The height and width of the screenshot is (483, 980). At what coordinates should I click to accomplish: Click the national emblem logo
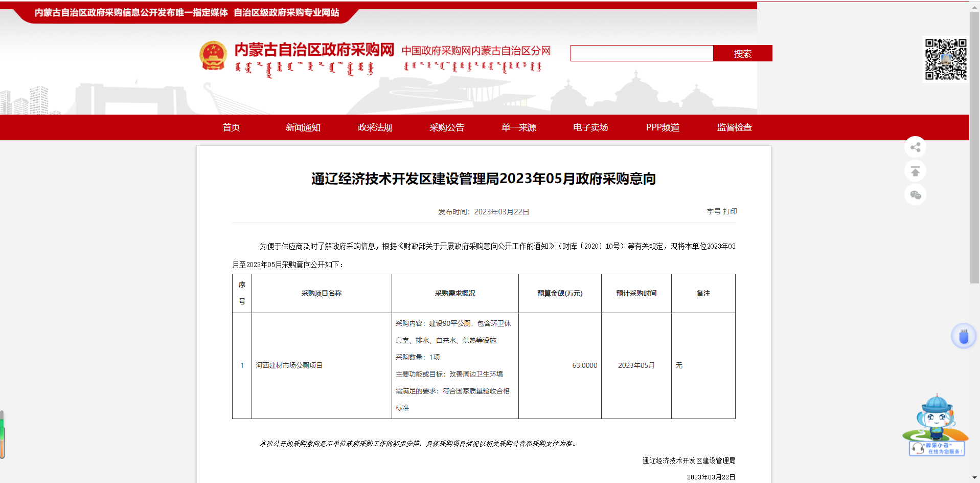213,56
